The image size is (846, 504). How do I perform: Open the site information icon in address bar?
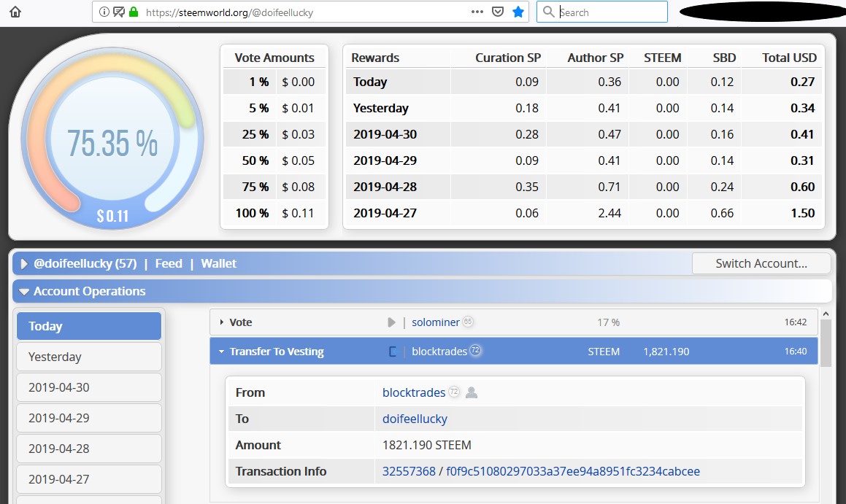click(104, 12)
